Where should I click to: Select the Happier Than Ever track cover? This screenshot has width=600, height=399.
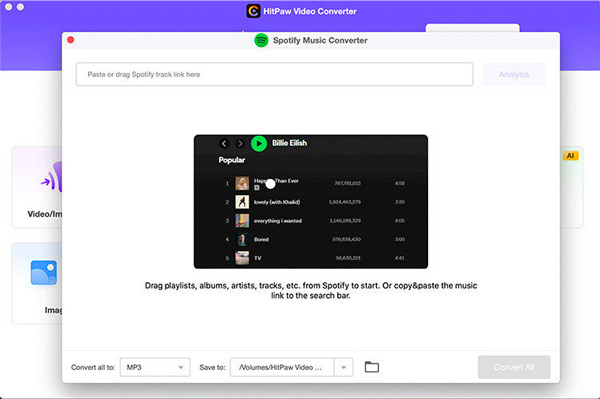tap(242, 183)
